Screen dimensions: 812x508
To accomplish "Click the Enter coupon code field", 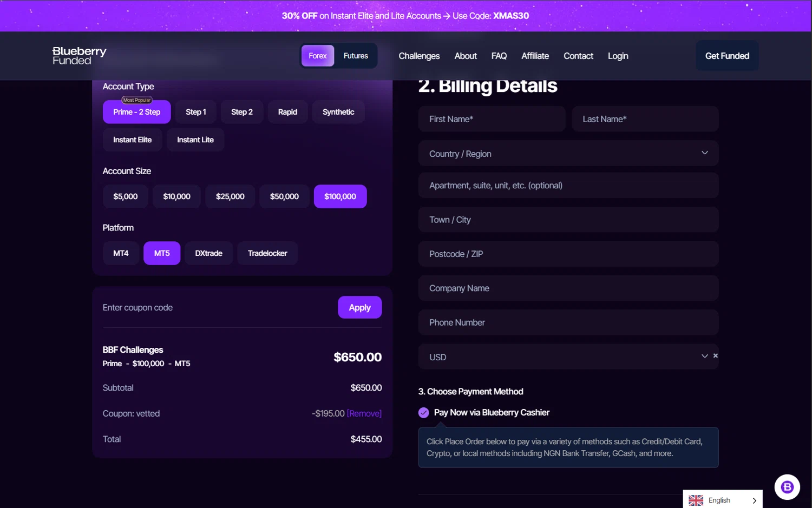I will click(x=217, y=307).
